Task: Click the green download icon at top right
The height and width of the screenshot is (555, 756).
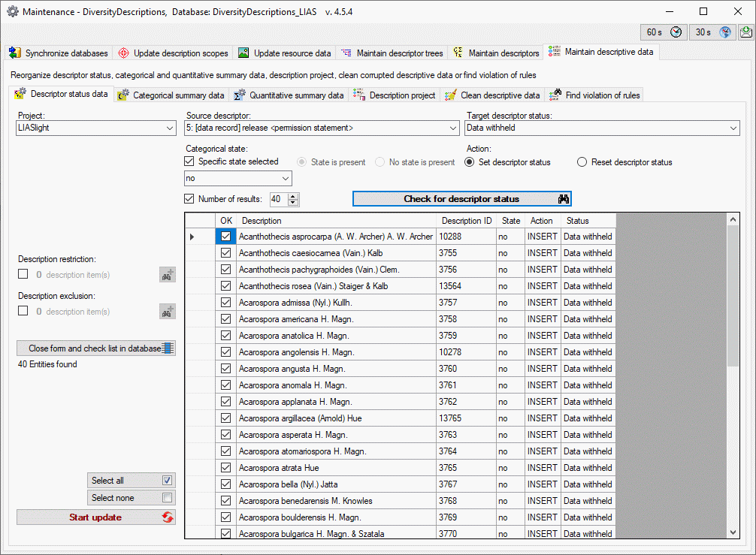Action: pos(746,32)
